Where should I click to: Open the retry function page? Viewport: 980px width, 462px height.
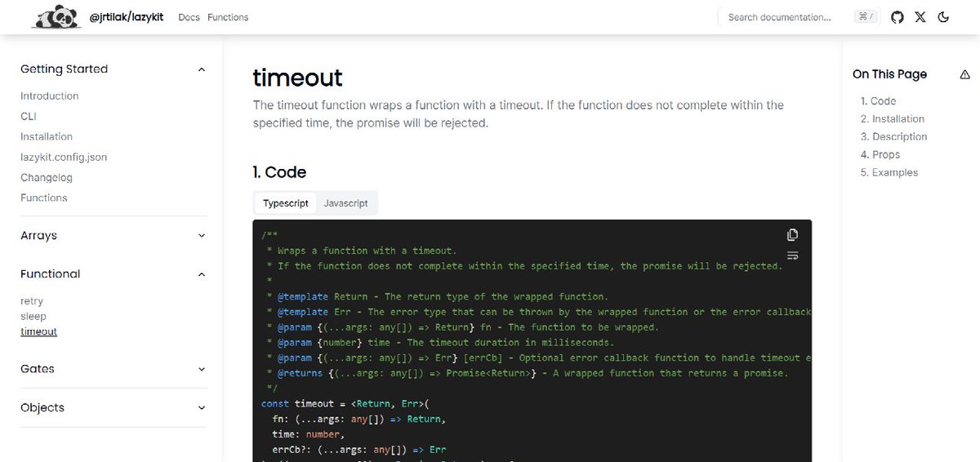coord(32,301)
